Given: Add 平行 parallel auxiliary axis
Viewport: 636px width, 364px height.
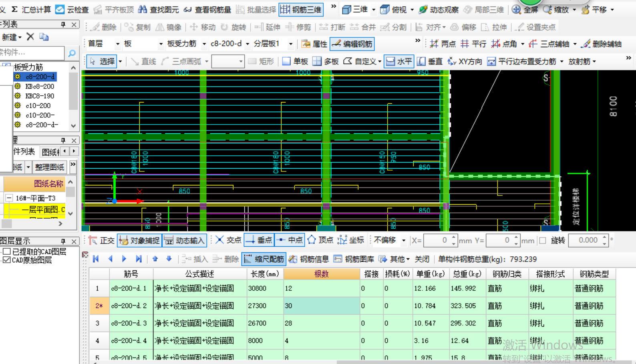Looking at the screenshot, I should [474, 44].
